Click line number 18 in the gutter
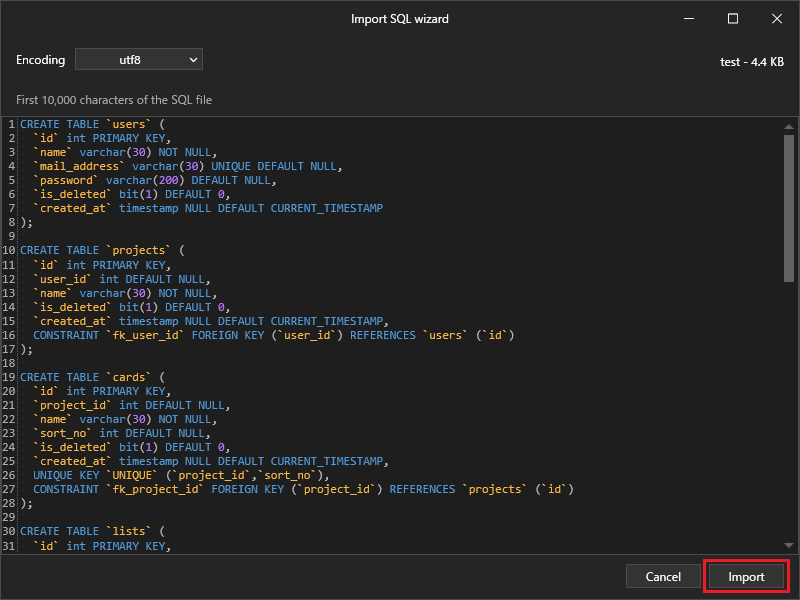Image resolution: width=800 pixels, height=600 pixels. coord(9,363)
